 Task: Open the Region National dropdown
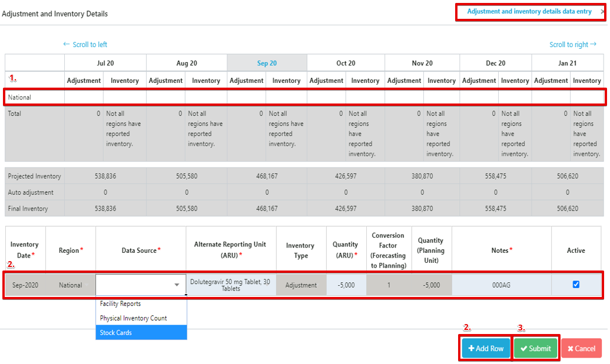(71, 285)
